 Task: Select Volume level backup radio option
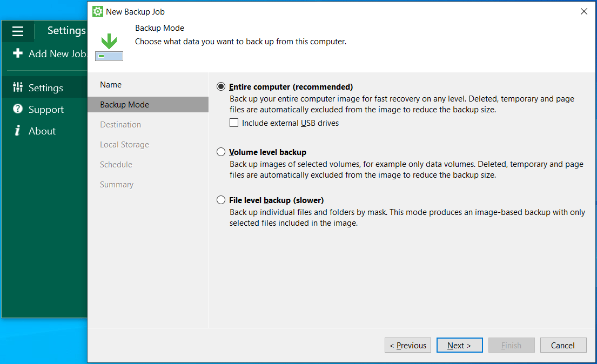[221, 152]
